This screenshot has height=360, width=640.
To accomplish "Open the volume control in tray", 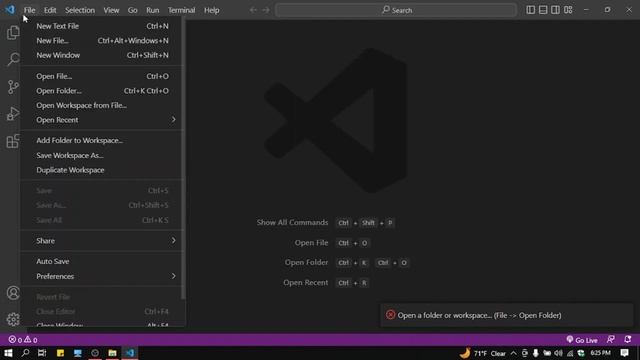I will tap(558, 353).
